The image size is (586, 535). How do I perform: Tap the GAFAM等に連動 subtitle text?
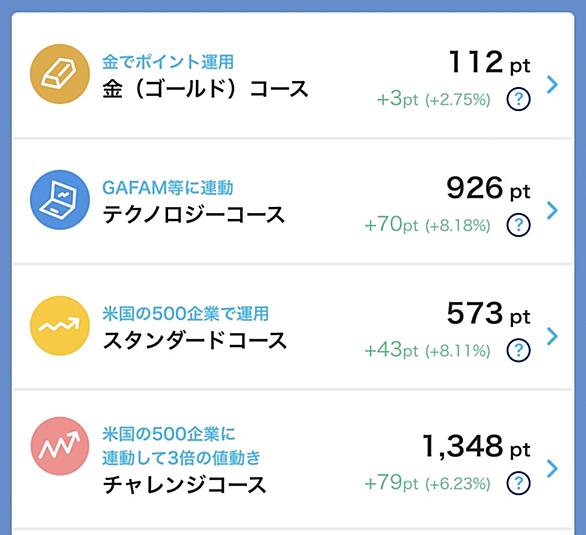(x=168, y=188)
